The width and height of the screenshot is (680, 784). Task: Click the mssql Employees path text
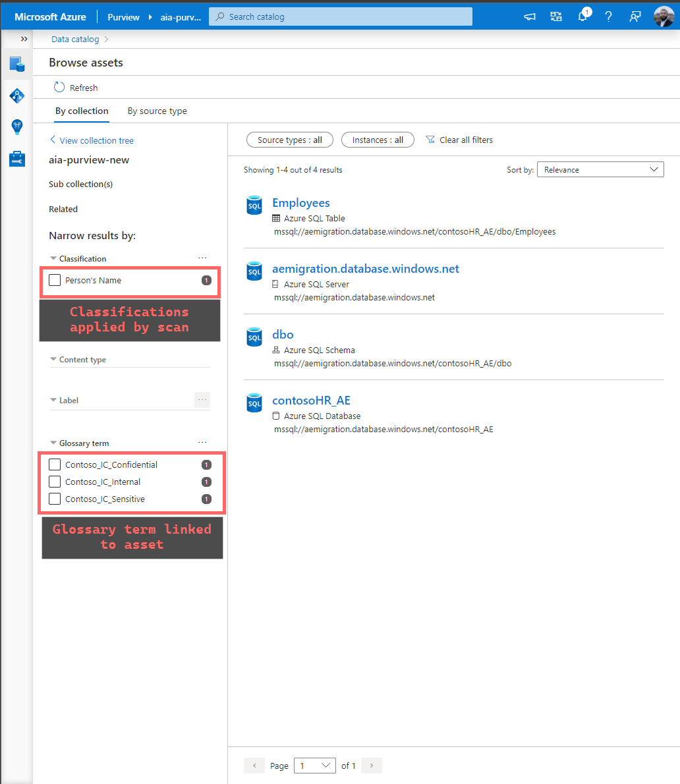coord(414,231)
